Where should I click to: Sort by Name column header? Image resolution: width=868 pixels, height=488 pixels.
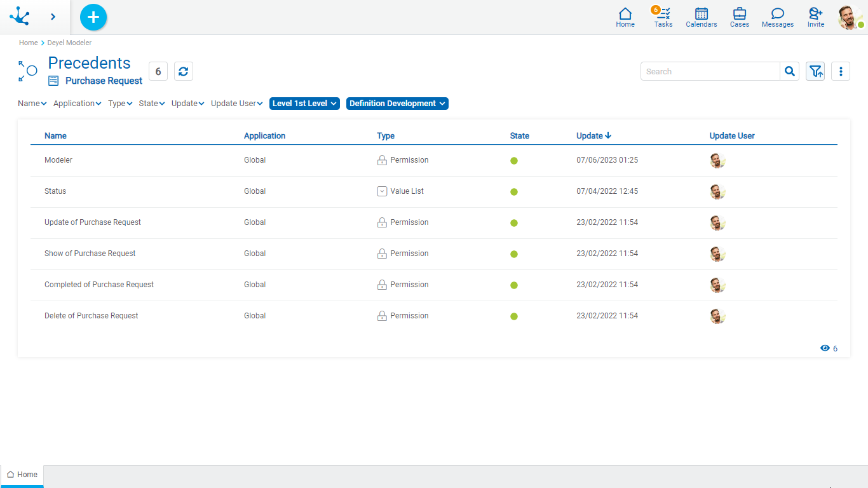(x=55, y=136)
